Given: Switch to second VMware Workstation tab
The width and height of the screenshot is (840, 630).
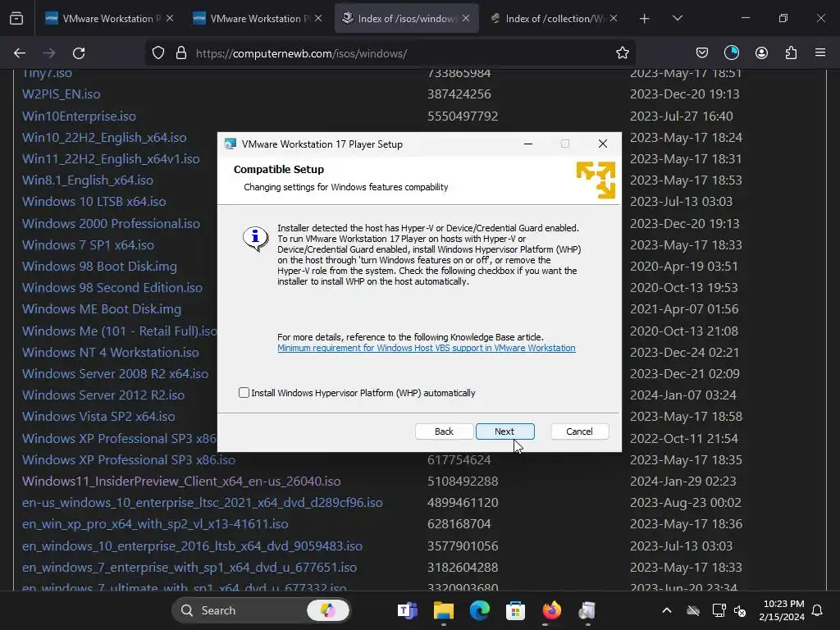Looking at the screenshot, I should (x=257, y=19).
